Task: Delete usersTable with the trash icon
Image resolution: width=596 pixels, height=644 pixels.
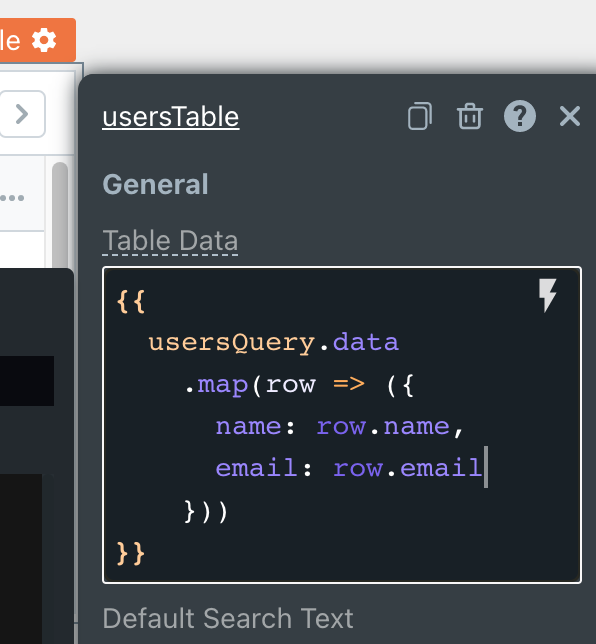Action: click(x=470, y=116)
